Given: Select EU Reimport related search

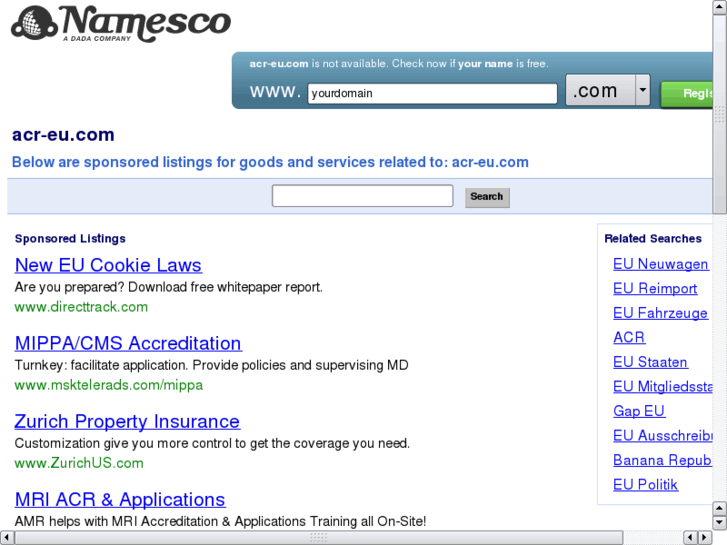Looking at the screenshot, I should [x=655, y=289].
